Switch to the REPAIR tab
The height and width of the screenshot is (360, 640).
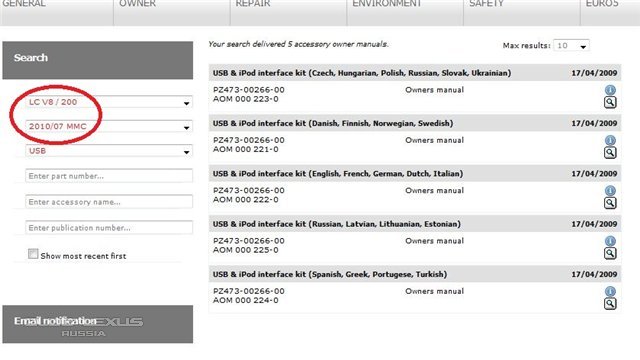point(289,12)
